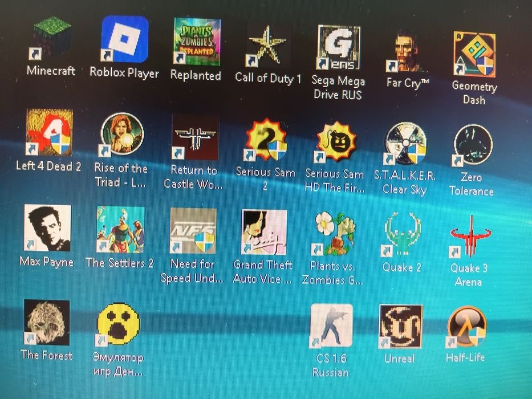Open Return to Castle Wolfenstein icon
Image resolution: width=532 pixels, height=399 pixels.
click(195, 136)
